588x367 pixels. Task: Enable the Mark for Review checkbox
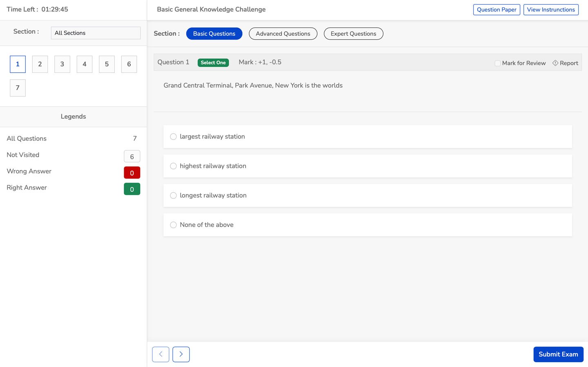[x=497, y=63]
